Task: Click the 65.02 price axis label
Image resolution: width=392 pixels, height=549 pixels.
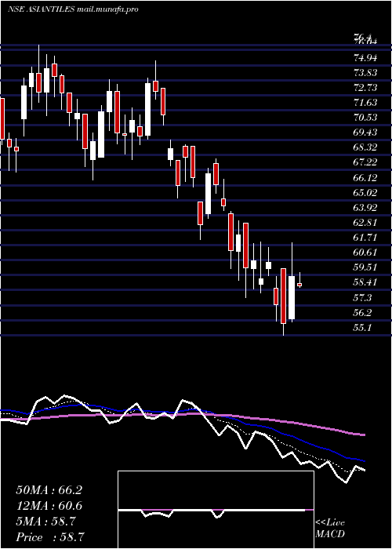Action: (x=365, y=192)
